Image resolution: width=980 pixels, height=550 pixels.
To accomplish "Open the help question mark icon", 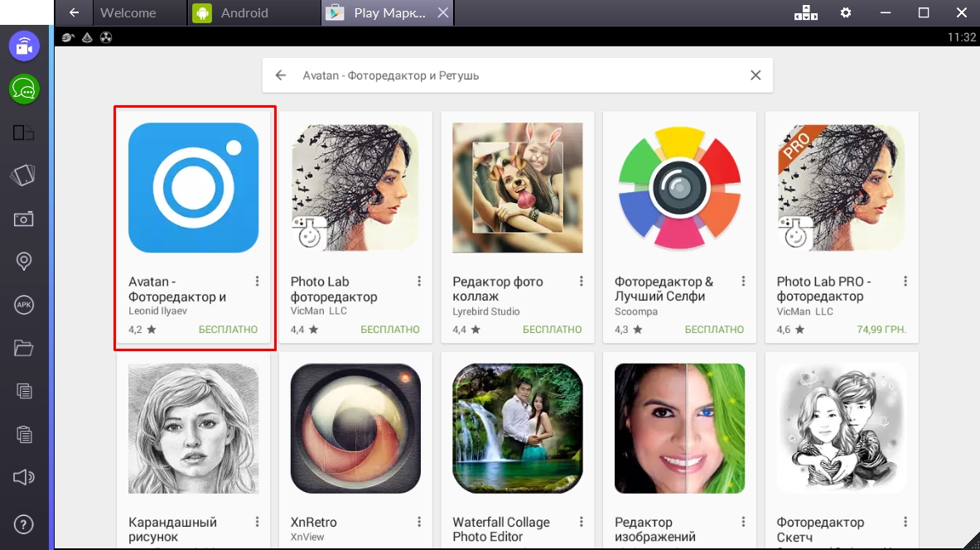I will tap(24, 523).
